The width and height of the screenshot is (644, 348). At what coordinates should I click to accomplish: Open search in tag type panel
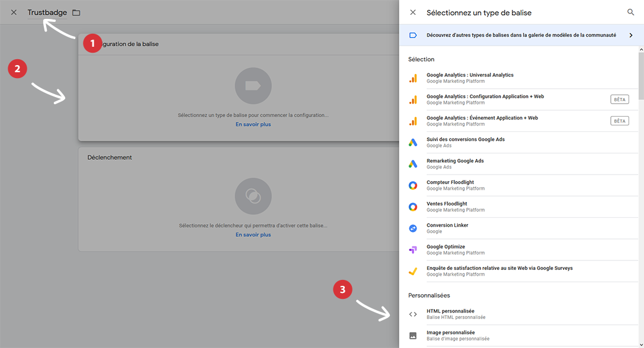click(x=630, y=12)
